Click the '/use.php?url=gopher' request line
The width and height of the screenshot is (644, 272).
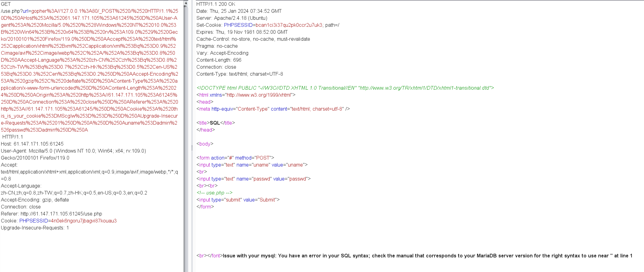coord(89,11)
